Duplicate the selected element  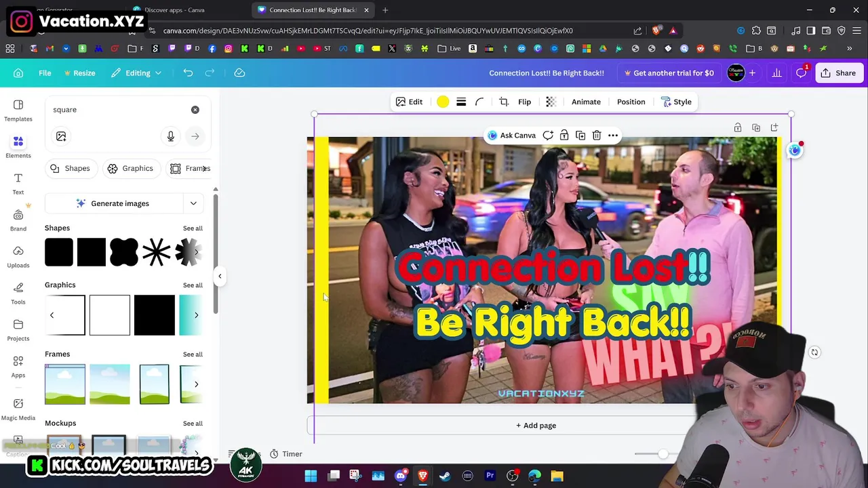pyautogui.click(x=580, y=136)
